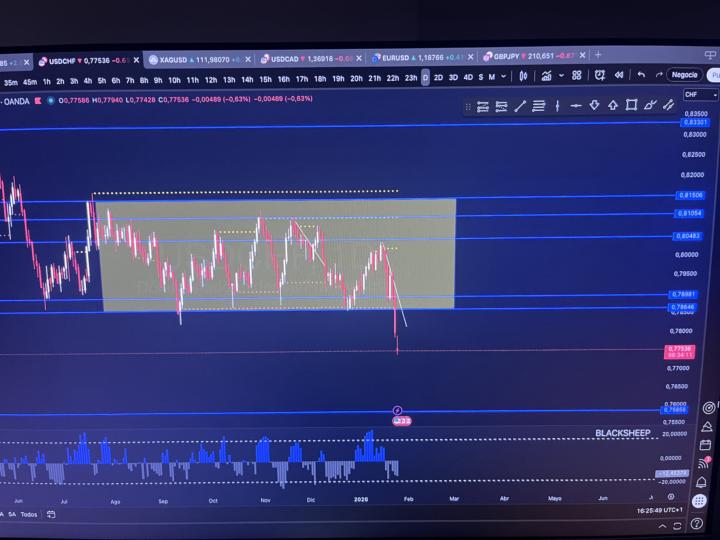The height and width of the screenshot is (540, 720).
Task: Click the Negocie button
Action: click(684, 75)
